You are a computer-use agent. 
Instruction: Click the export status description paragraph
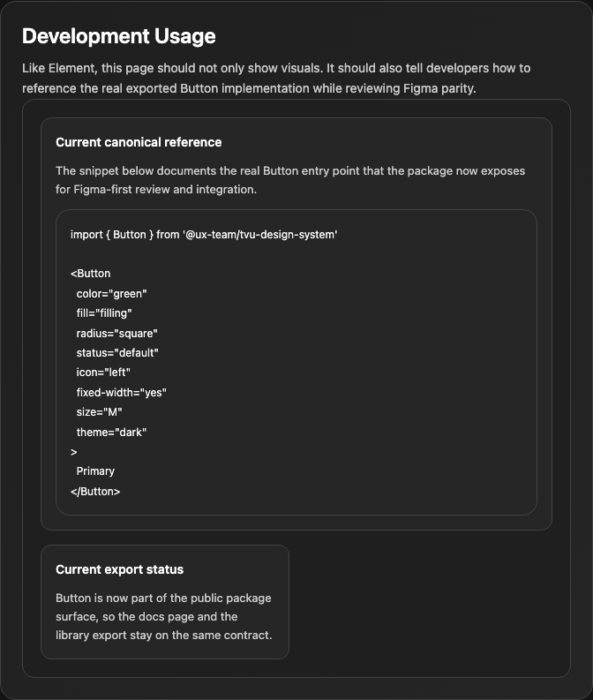point(164,616)
